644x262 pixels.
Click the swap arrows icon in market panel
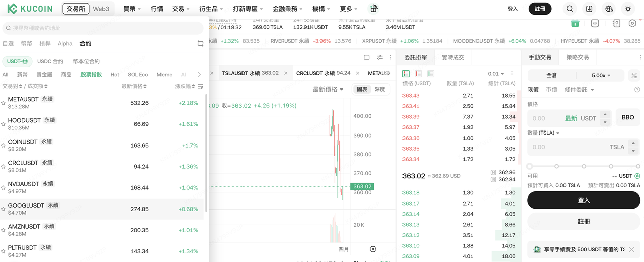tap(200, 44)
